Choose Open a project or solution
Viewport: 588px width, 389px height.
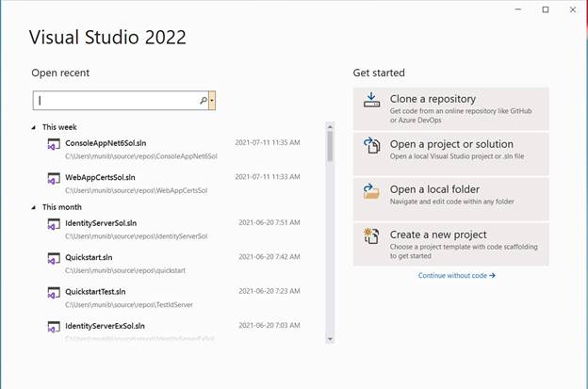pos(450,154)
